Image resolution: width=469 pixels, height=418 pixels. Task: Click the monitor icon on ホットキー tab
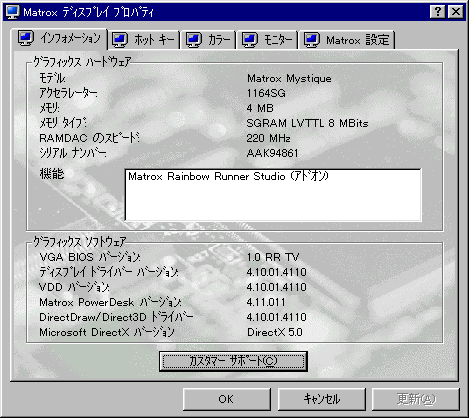120,40
